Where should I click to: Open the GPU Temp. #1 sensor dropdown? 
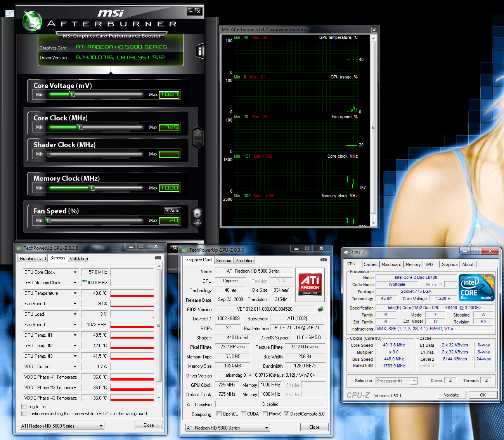tap(75, 335)
